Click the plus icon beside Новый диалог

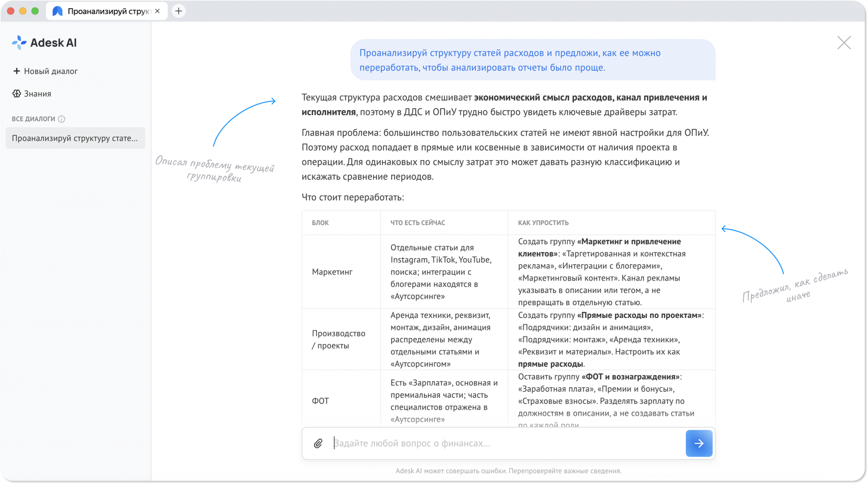(17, 71)
